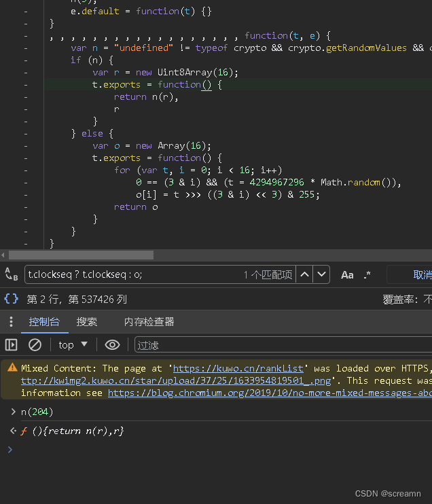Click the n(204) console input entry
The width and height of the screenshot is (432, 504).
[37, 412]
